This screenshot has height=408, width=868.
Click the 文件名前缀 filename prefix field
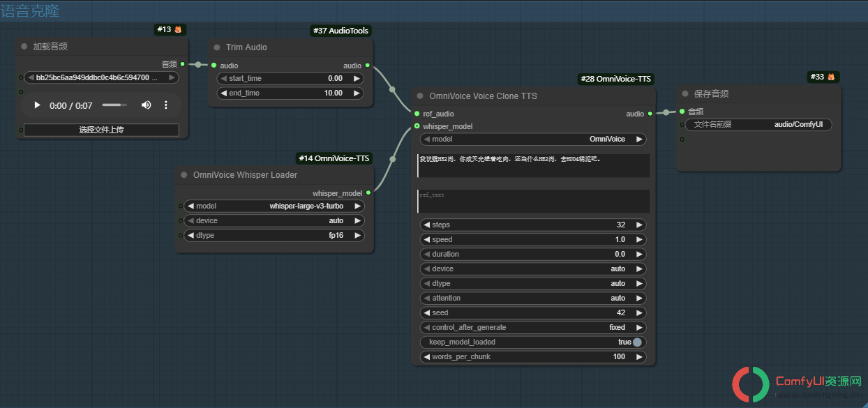tap(758, 125)
